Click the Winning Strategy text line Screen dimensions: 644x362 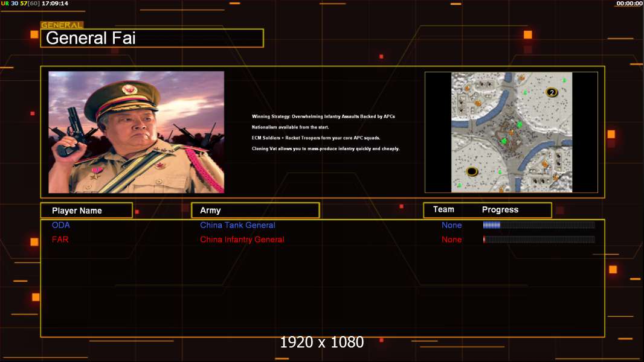click(323, 116)
